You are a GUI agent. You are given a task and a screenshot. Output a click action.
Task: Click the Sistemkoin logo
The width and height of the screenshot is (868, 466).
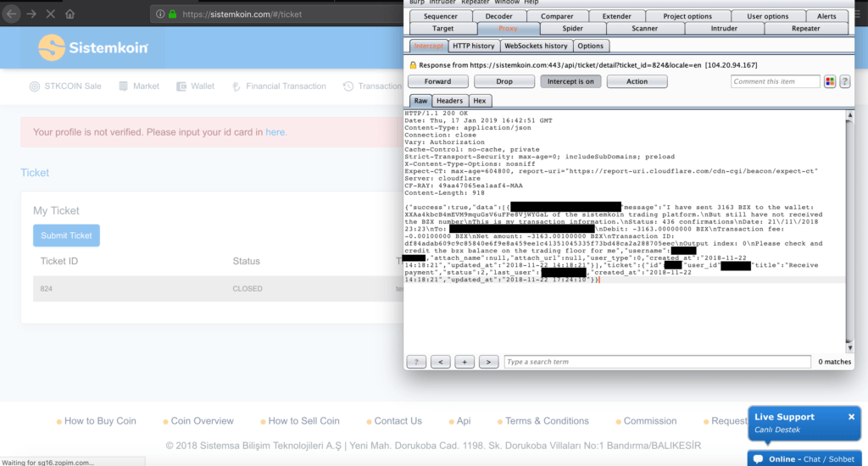click(x=94, y=47)
